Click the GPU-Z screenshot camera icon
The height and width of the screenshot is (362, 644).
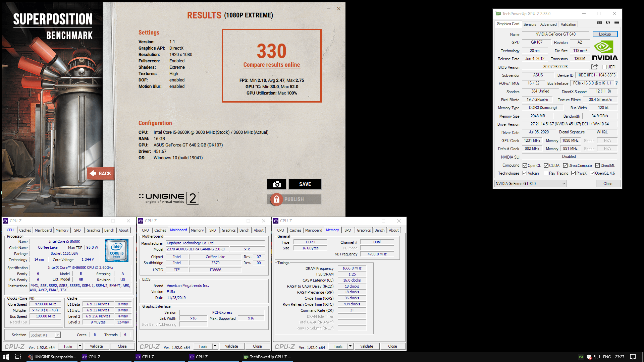pos(599,23)
